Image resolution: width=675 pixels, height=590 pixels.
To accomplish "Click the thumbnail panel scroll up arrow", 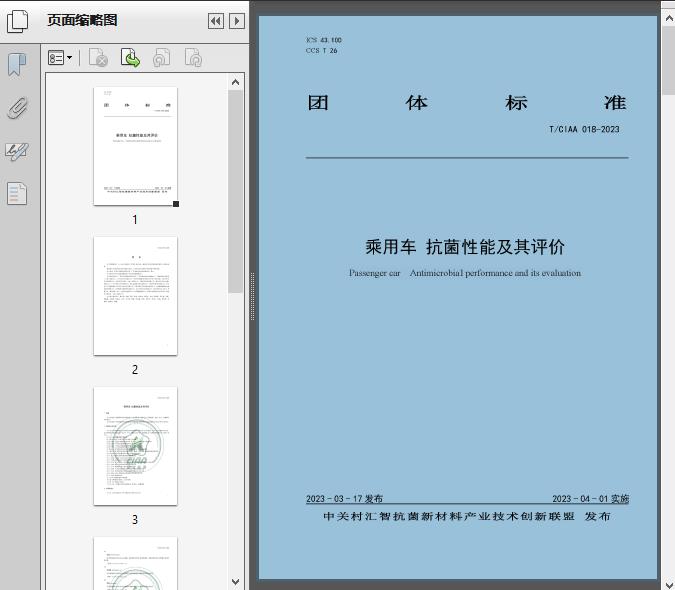I will [x=235, y=82].
